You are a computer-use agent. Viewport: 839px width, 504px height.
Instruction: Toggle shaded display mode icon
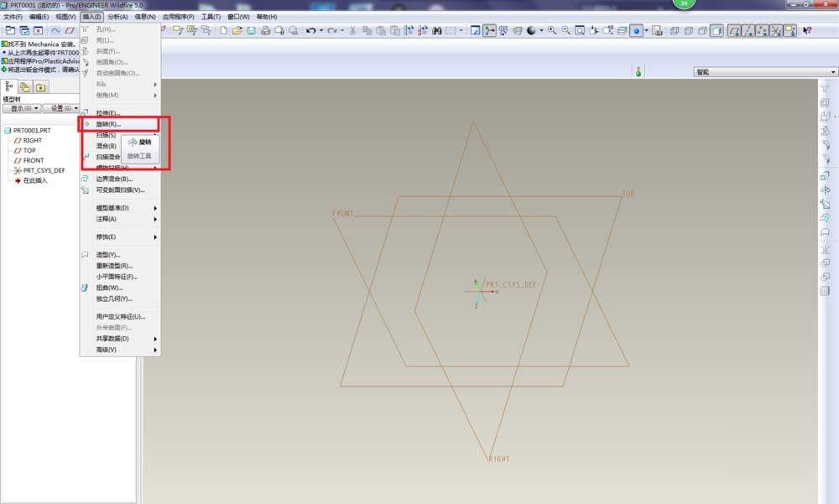717,31
